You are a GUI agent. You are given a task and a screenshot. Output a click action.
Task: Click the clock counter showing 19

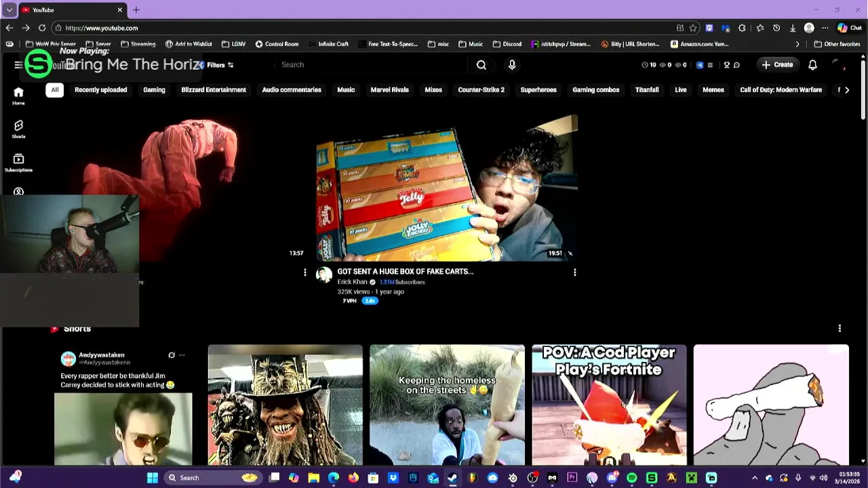[x=649, y=65]
